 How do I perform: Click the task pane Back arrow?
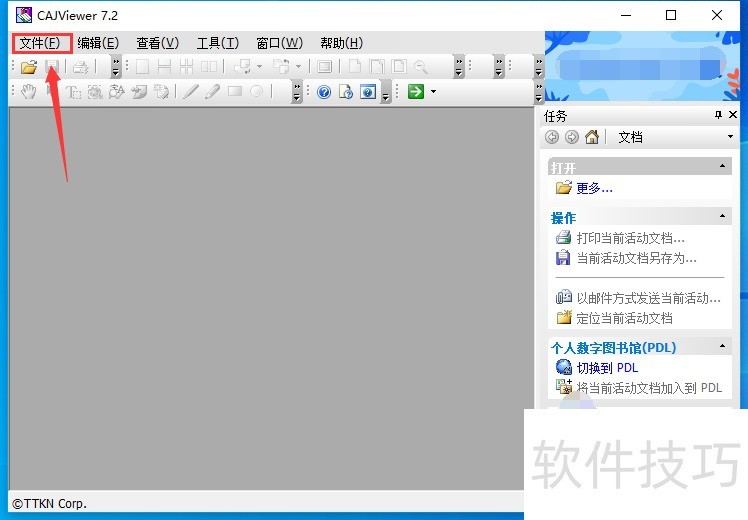553,137
